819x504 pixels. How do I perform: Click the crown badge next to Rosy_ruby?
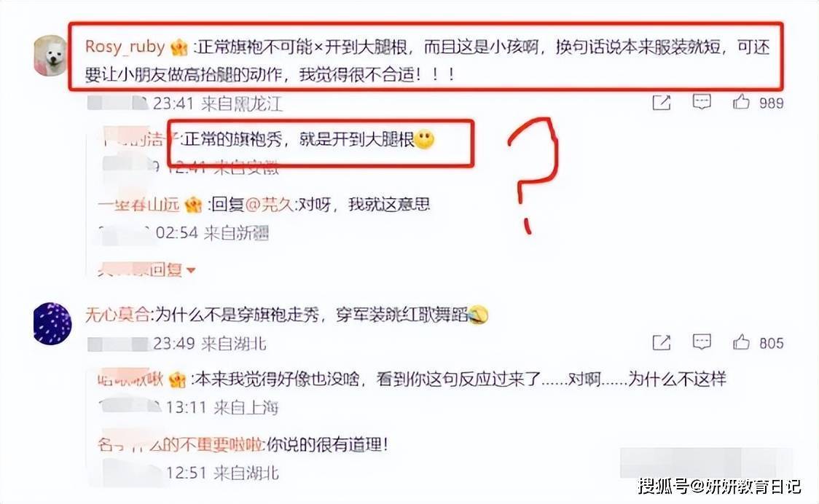click(x=179, y=47)
